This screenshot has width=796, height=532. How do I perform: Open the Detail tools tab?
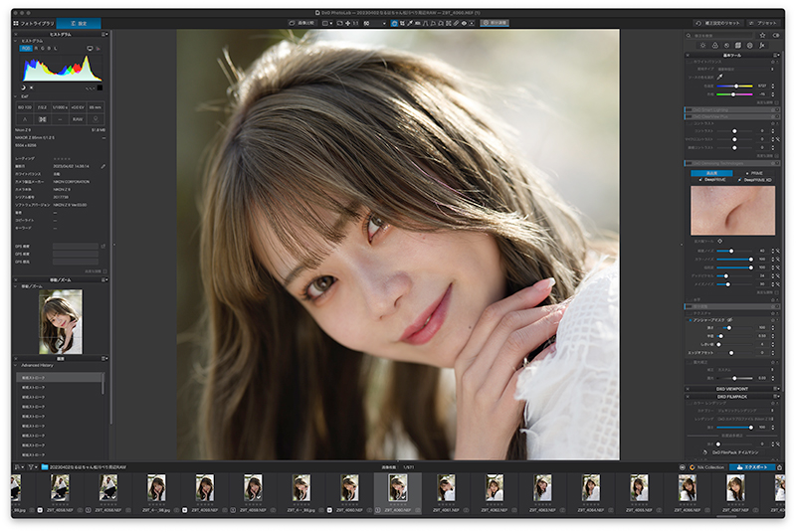coord(726,45)
